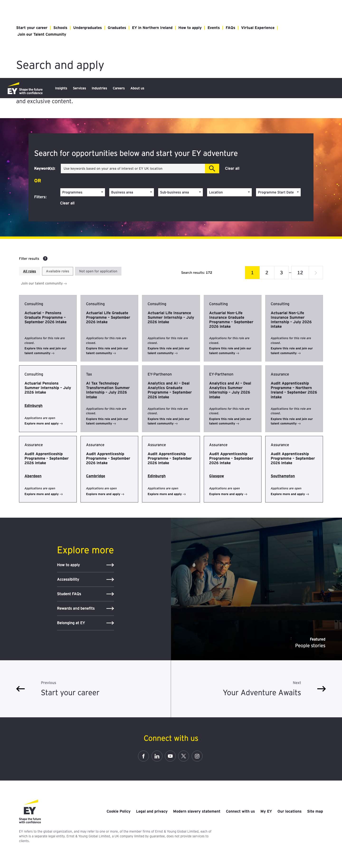Open EY X (Twitter) icon
The image size is (342, 868).
183,756
